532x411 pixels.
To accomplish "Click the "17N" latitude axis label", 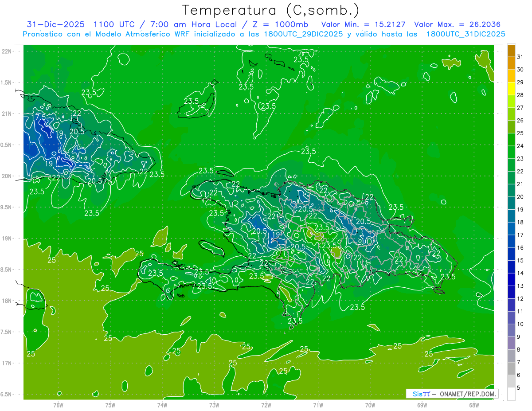I will click(8, 364).
